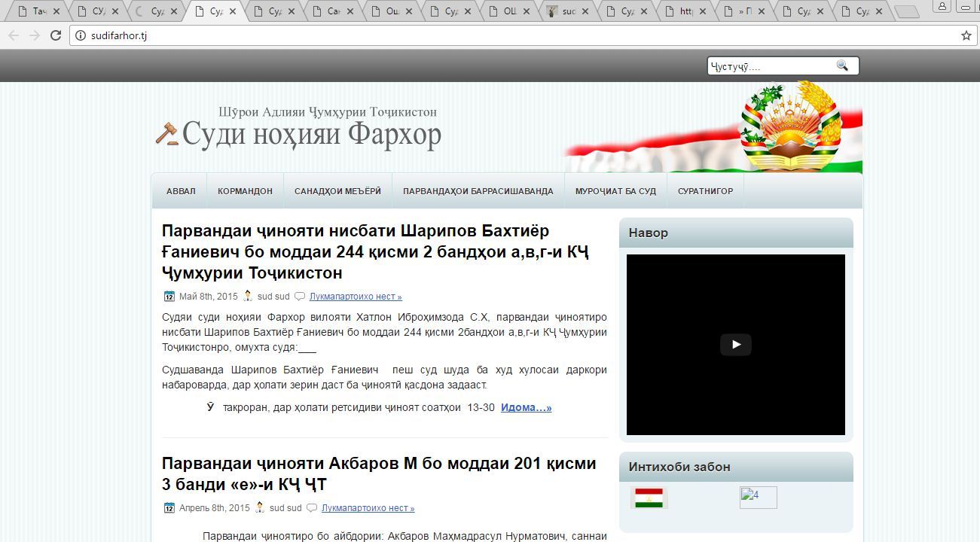Click the browser reload icon
980x542 pixels.
(x=55, y=35)
